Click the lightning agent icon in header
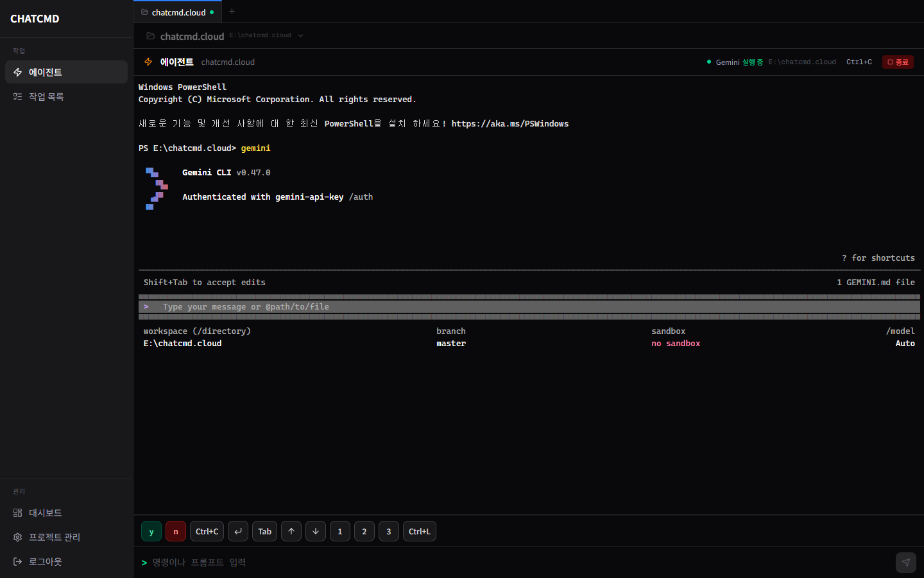Screen dimensions: 924x578 coord(148,62)
